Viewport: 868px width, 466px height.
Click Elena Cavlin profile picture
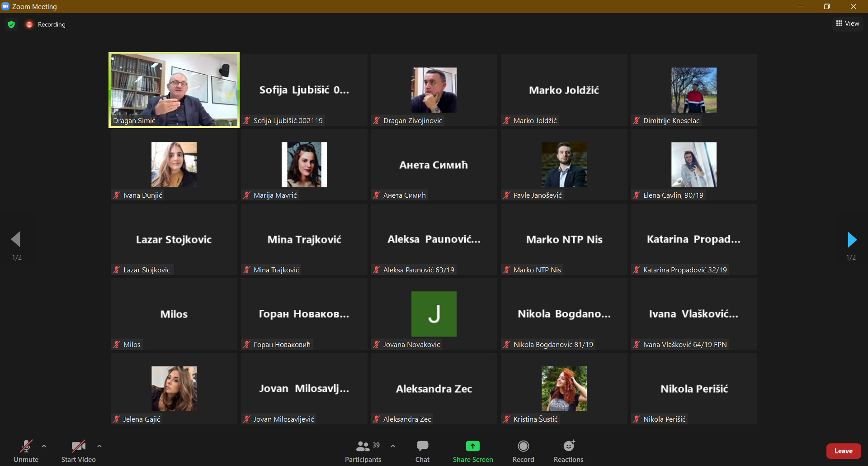[x=694, y=165]
